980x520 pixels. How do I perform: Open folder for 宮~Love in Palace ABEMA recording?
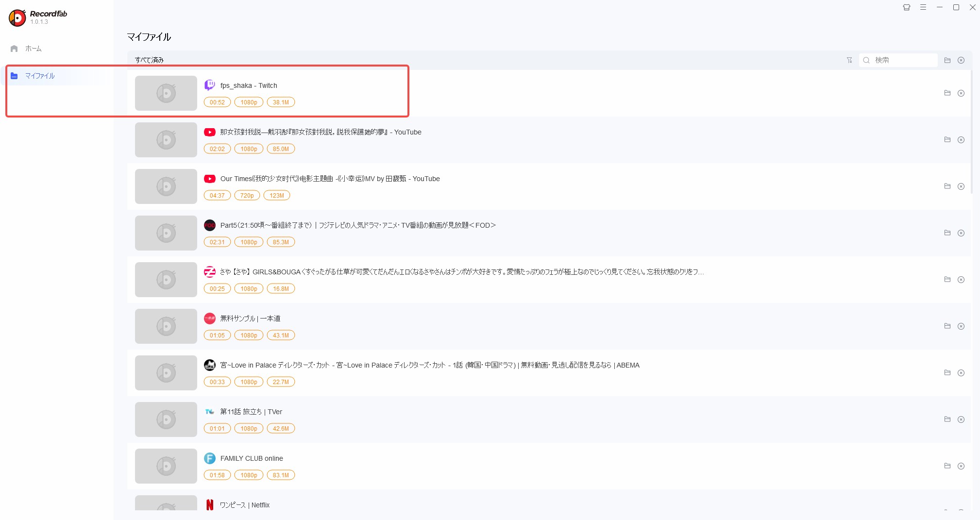[947, 372]
